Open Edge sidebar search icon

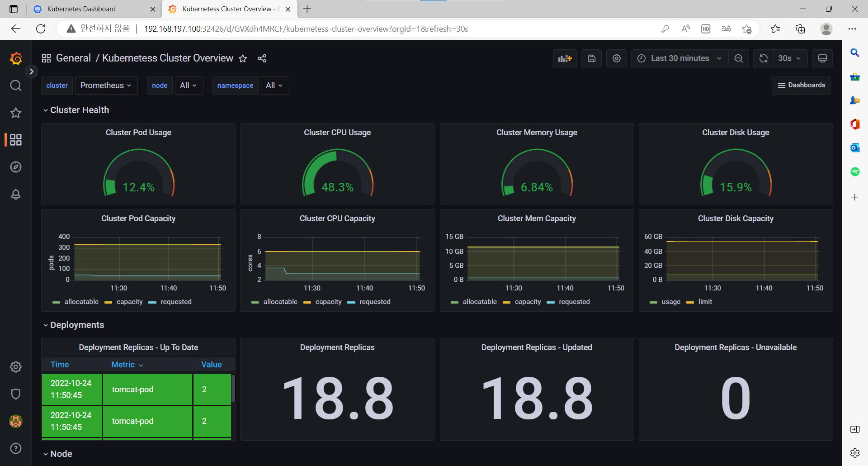pyautogui.click(x=855, y=53)
